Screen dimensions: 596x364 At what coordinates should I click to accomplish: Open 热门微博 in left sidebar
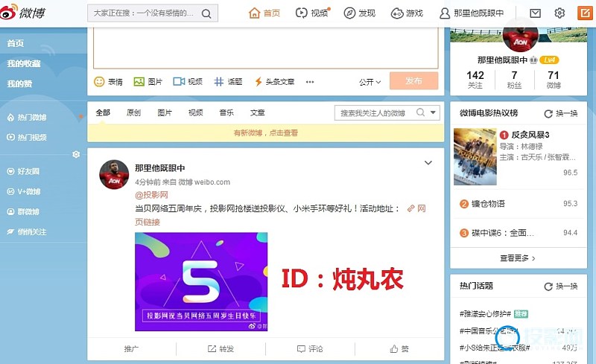pos(27,118)
